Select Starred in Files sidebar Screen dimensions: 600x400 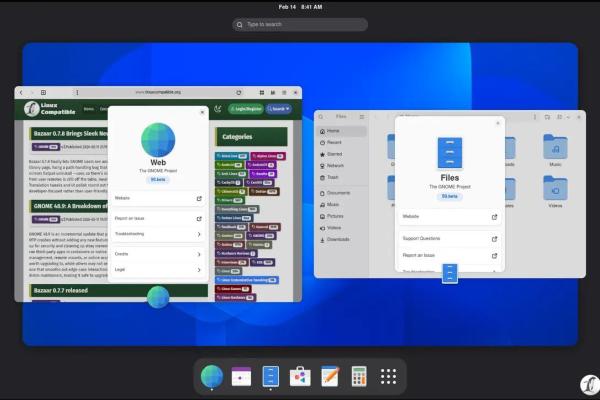tap(342, 154)
